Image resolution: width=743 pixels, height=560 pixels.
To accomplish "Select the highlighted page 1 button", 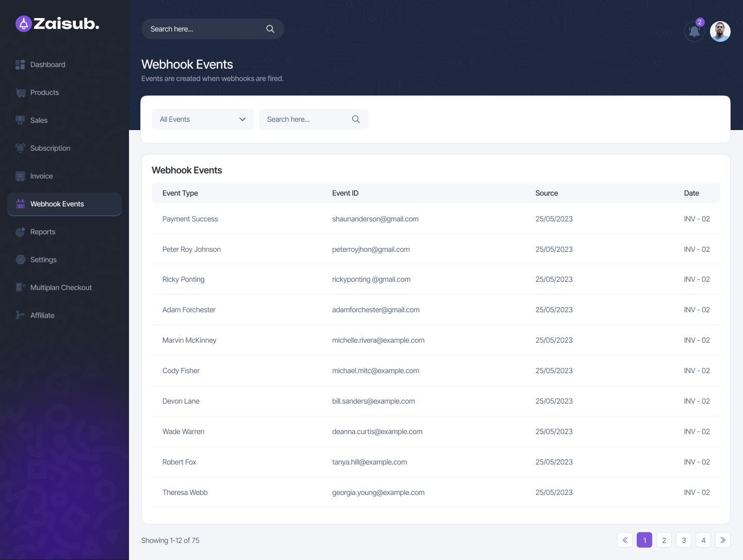I will (644, 540).
